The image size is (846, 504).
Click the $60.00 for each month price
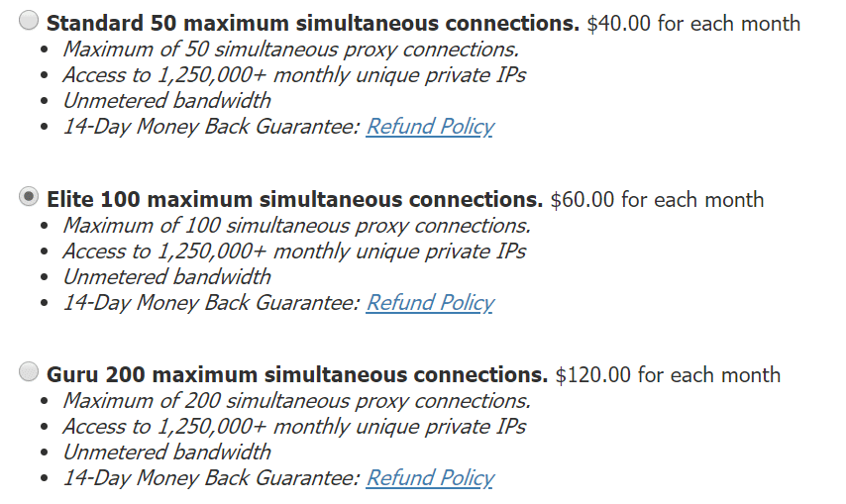(657, 199)
